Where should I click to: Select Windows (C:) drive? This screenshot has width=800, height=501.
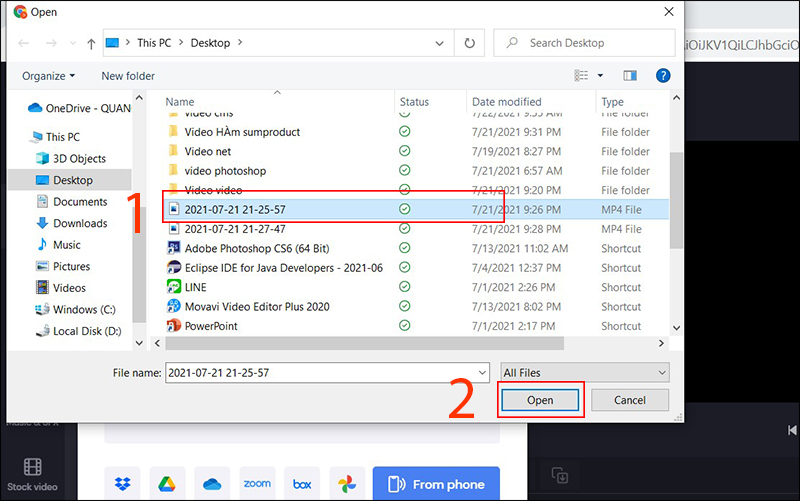[x=76, y=309]
